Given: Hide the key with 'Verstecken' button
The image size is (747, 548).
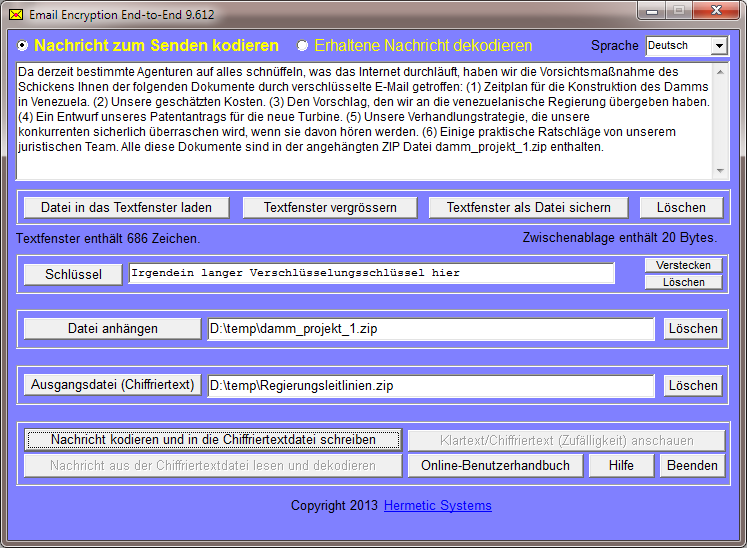Looking at the screenshot, I should point(683,265).
